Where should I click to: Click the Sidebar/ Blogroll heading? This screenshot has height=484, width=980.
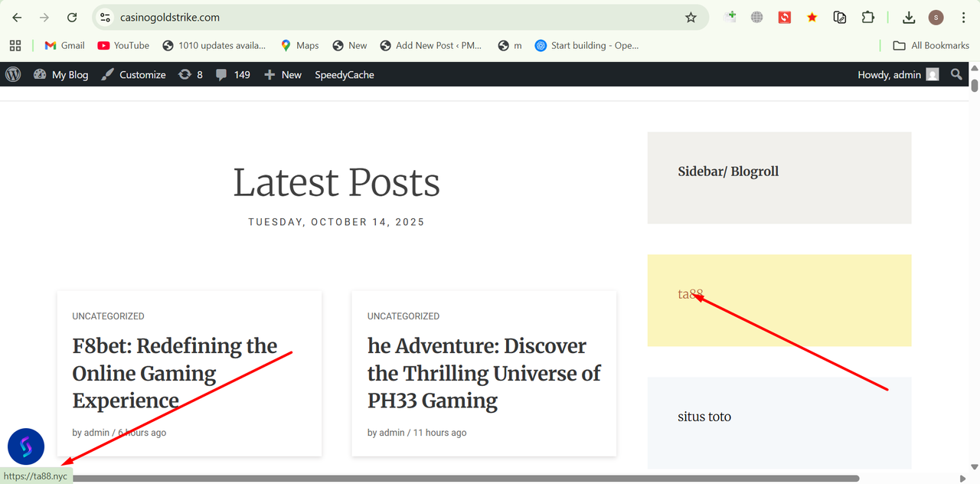[728, 172]
